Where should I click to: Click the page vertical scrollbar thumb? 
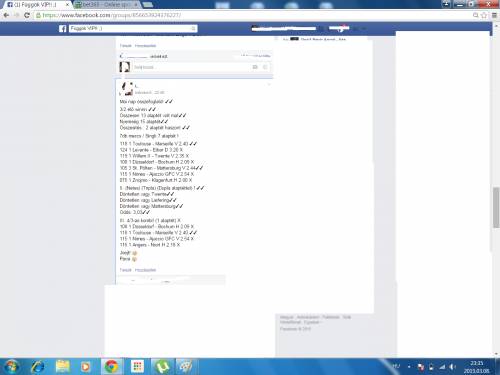tap(496, 207)
